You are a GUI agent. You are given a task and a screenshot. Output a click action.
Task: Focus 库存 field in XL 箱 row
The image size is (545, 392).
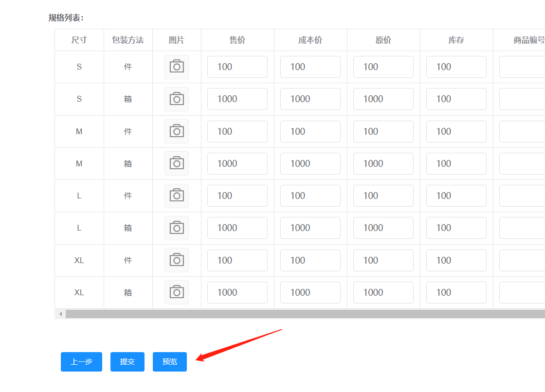click(456, 292)
